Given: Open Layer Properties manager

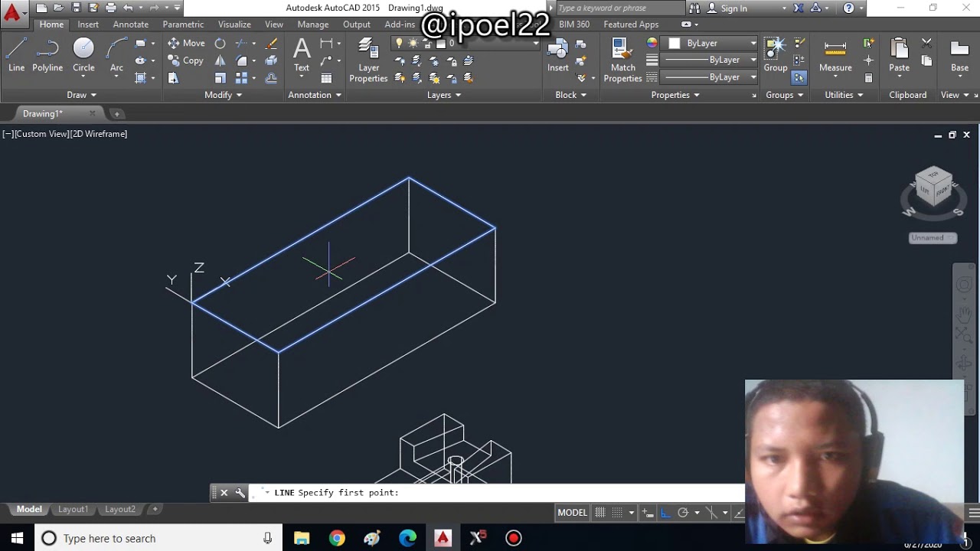Looking at the screenshot, I should click(368, 60).
